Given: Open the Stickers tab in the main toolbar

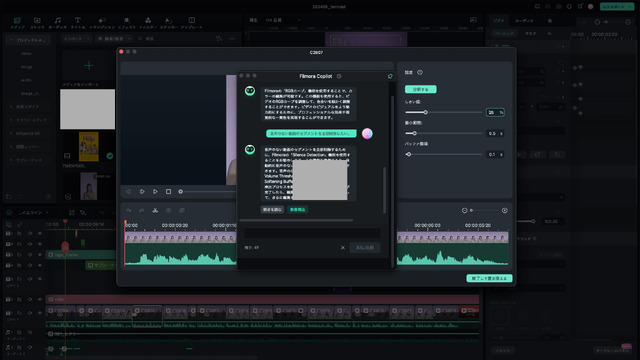Looking at the screenshot, I should click(169, 23).
